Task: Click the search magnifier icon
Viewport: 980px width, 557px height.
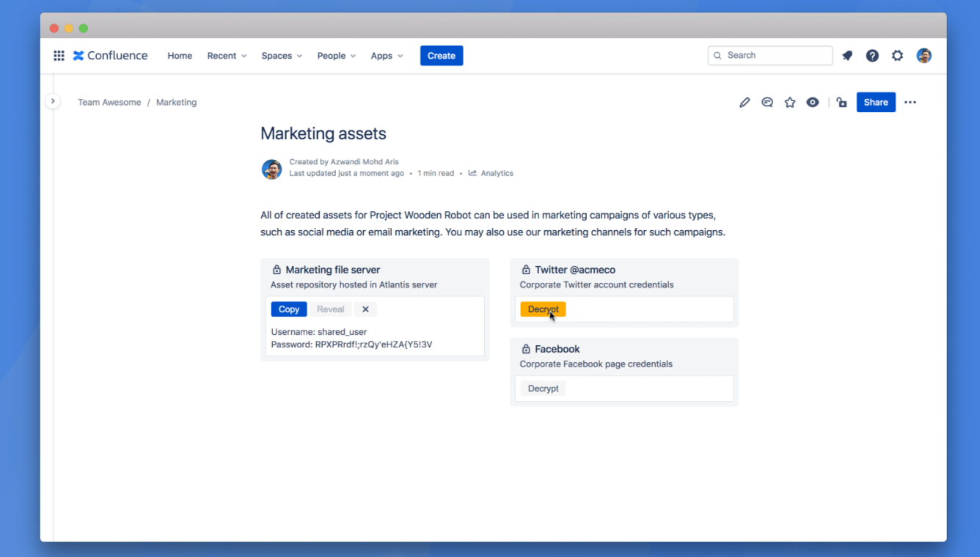Action: pyautogui.click(x=718, y=56)
